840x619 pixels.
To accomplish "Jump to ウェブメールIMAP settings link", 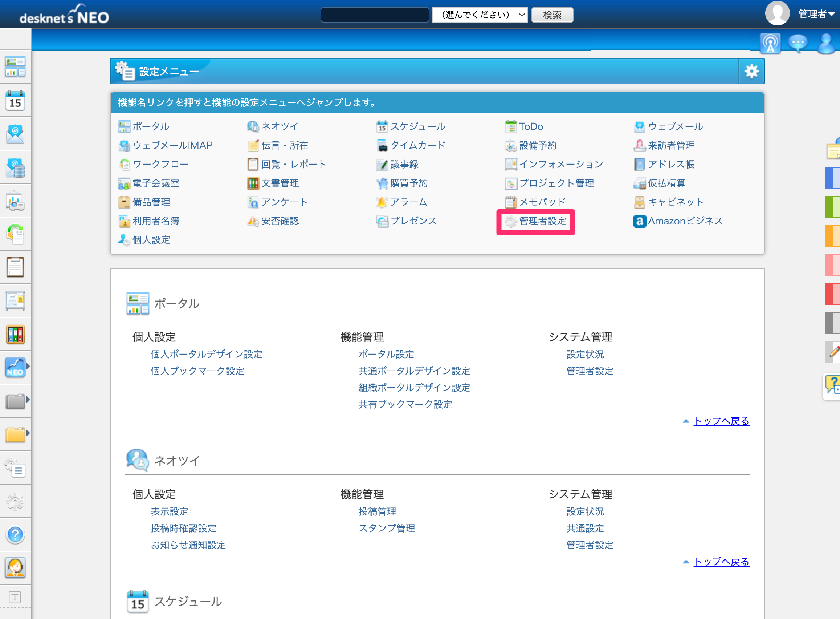I will click(x=172, y=145).
